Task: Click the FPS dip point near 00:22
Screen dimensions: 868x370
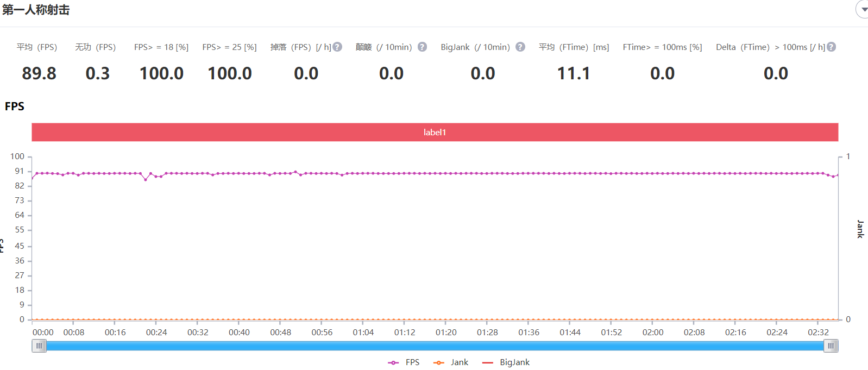Action: click(146, 179)
